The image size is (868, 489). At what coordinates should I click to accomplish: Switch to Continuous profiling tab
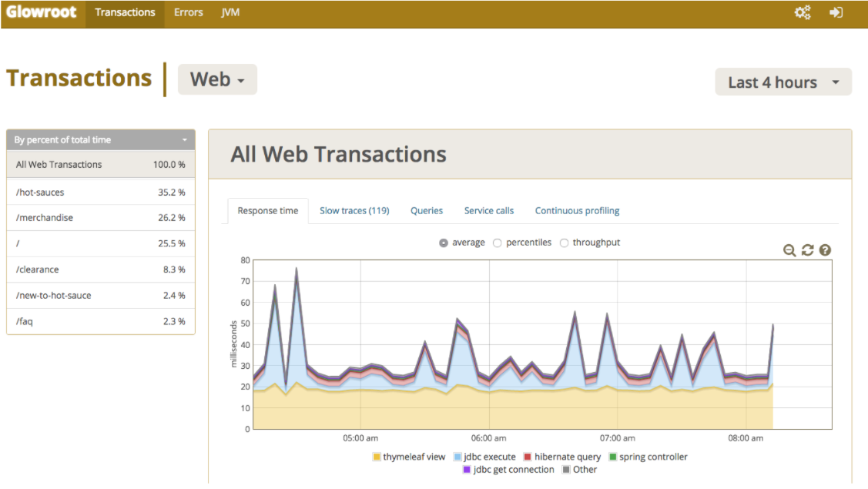[x=577, y=211]
